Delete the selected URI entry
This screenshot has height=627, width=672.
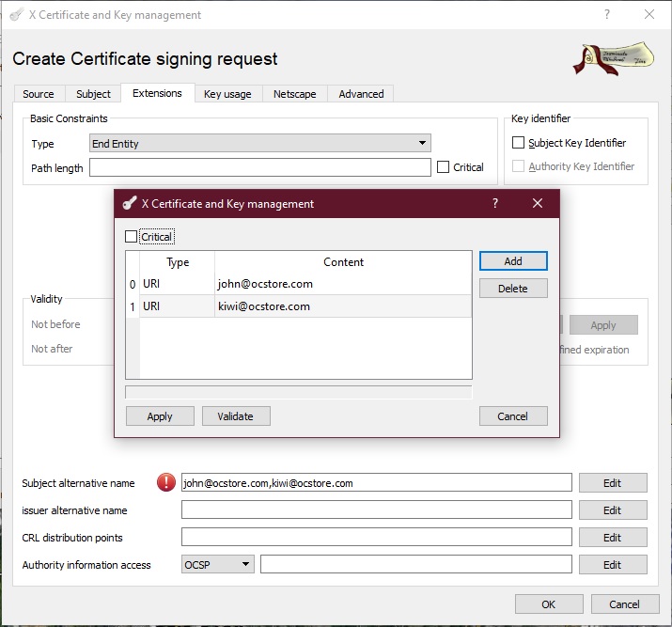click(x=513, y=289)
